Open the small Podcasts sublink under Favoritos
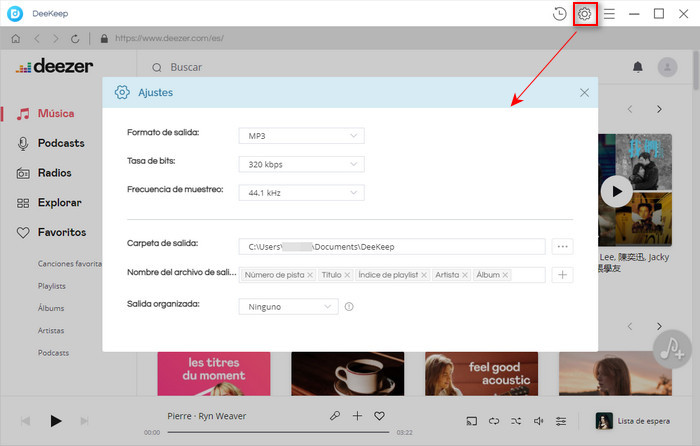The height and width of the screenshot is (446, 700). tap(53, 353)
